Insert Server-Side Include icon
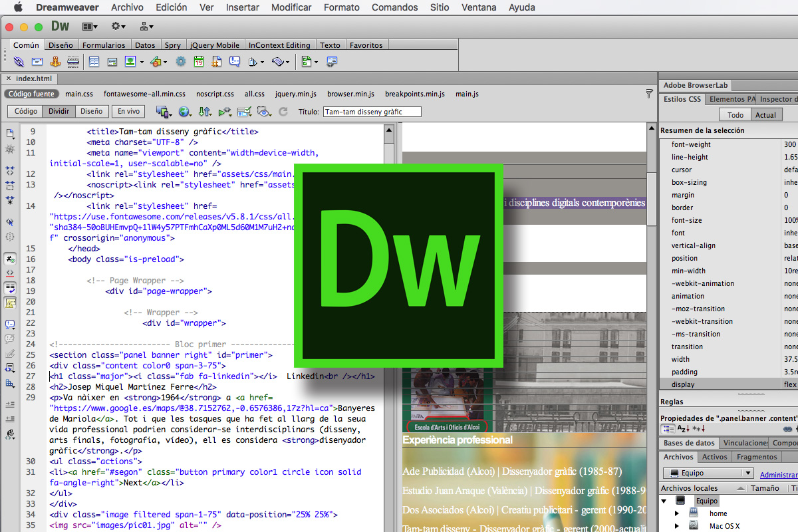The image size is (798, 532). coord(217,62)
